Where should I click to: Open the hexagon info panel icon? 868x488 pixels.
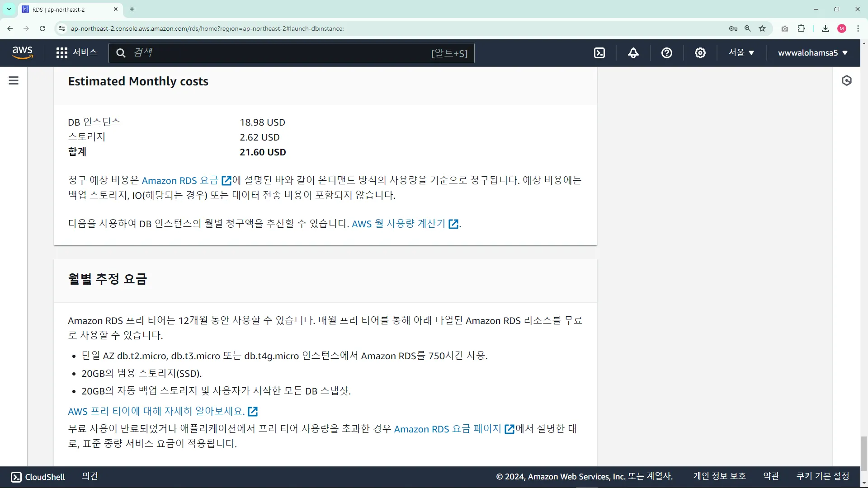click(847, 80)
